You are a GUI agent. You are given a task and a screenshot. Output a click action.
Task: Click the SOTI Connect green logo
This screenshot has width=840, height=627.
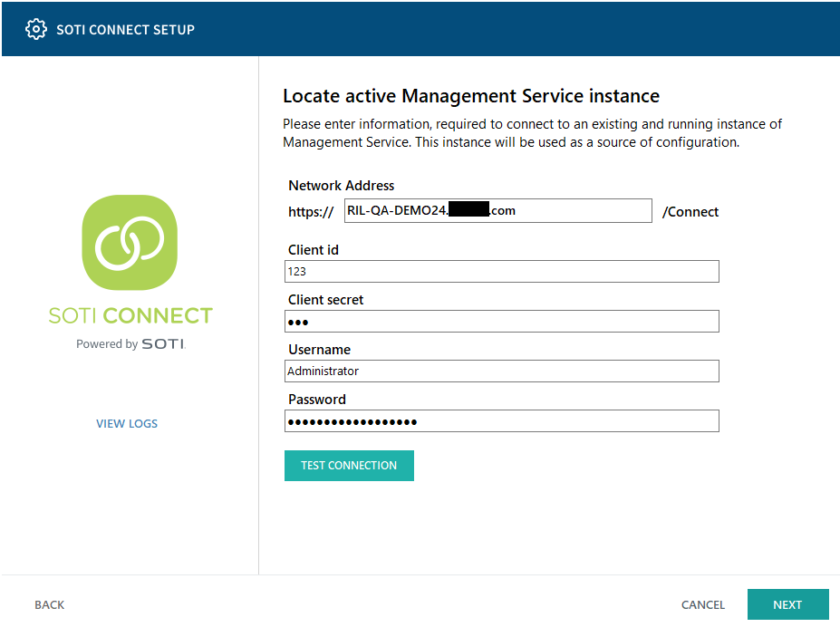[130, 243]
